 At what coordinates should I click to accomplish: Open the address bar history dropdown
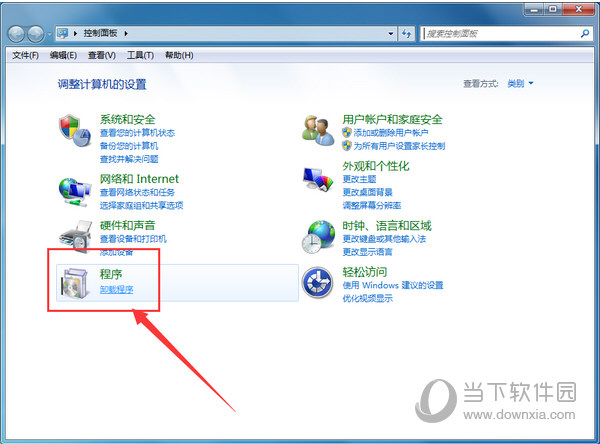(x=391, y=34)
